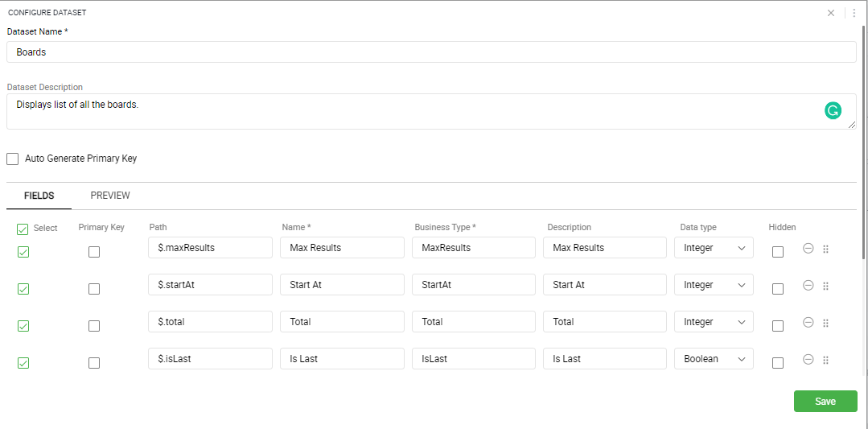Switch to the PREVIEW tab
This screenshot has height=429, width=868.
[110, 196]
